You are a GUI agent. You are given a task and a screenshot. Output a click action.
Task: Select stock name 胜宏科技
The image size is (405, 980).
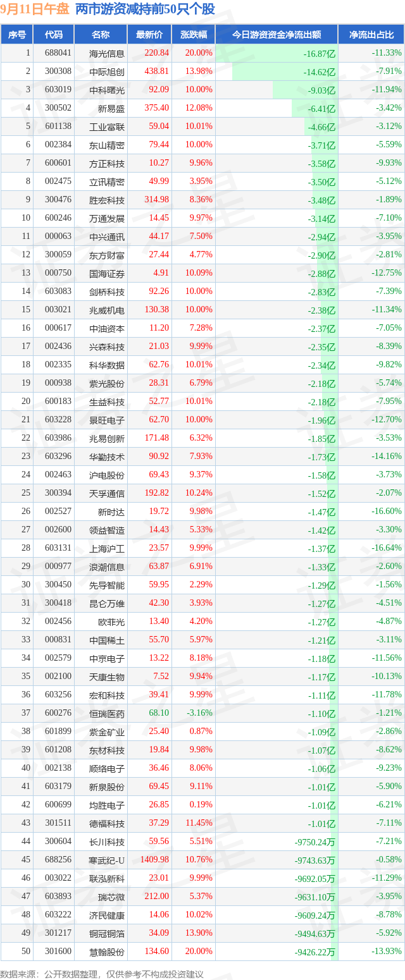(108, 200)
